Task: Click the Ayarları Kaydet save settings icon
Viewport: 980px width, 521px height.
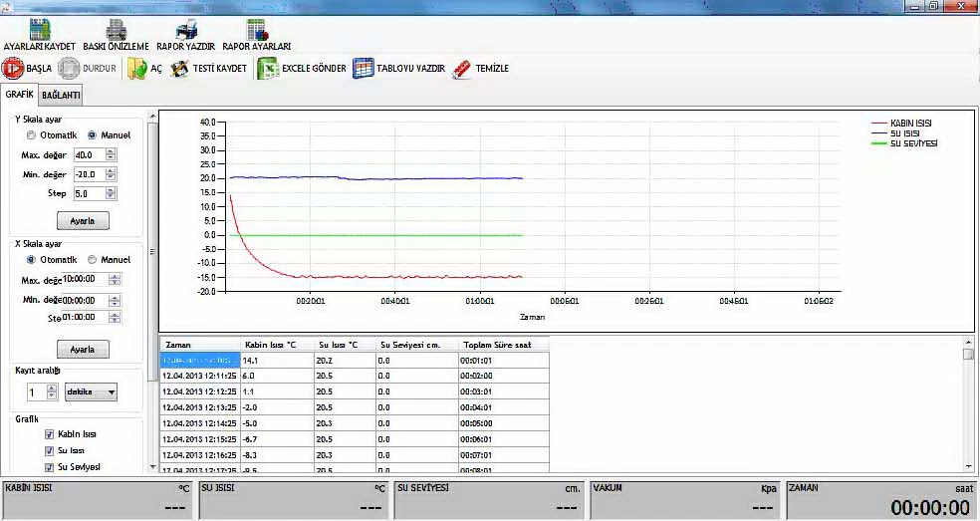Action: click(40, 30)
